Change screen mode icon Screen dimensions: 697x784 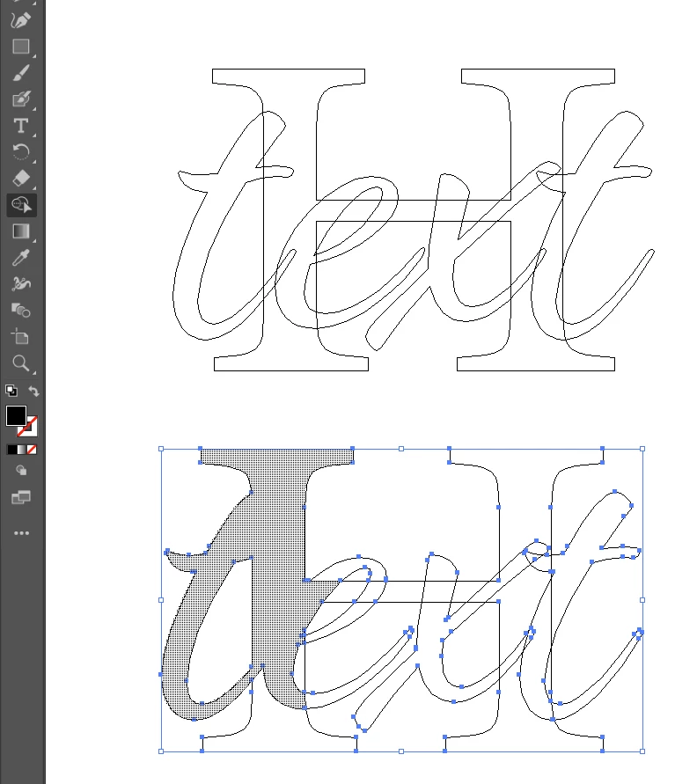(21, 497)
